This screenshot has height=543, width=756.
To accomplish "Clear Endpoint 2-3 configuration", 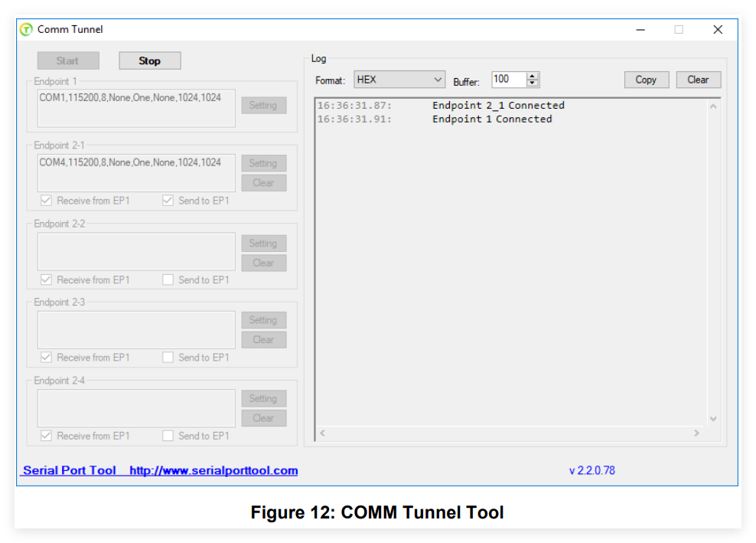I will (264, 340).
